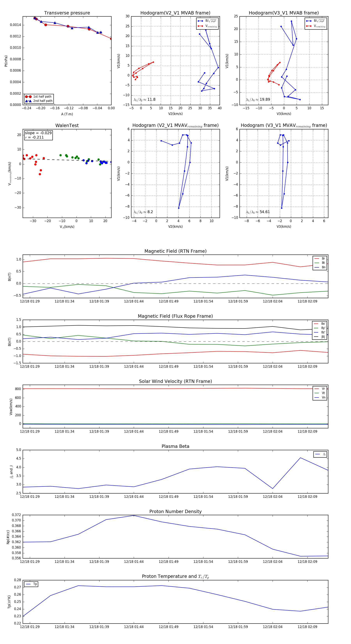Click the Vn legend entry

coord(320,398)
